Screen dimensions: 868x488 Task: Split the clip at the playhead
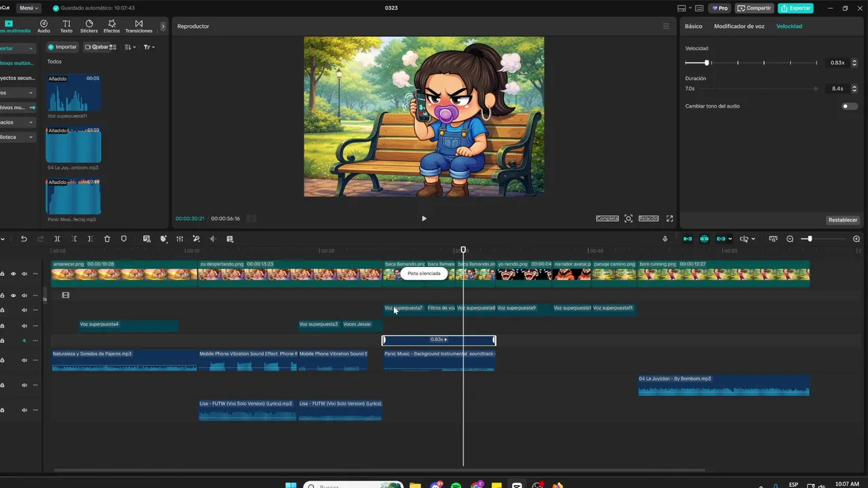[57, 239]
